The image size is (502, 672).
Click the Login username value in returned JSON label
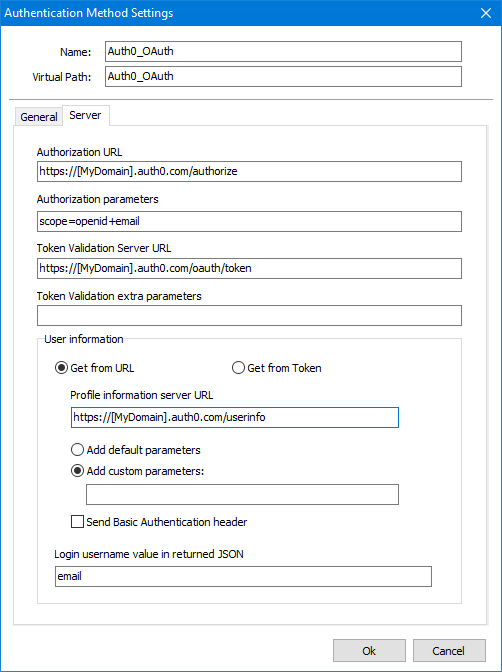pyautogui.click(x=149, y=554)
